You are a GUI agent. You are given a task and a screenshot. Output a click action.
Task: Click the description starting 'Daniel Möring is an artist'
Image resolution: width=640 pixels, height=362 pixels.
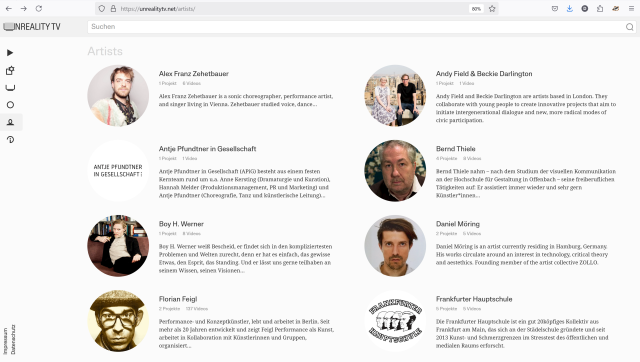522,254
